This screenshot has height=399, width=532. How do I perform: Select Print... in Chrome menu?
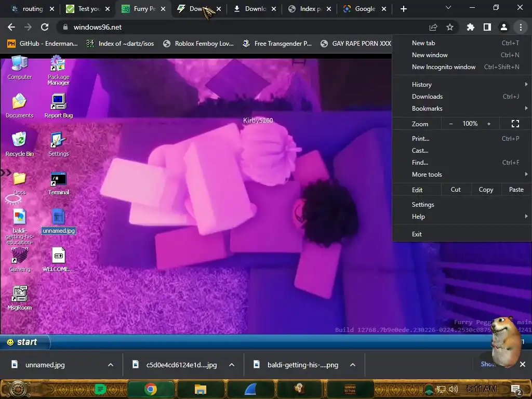tap(462, 138)
